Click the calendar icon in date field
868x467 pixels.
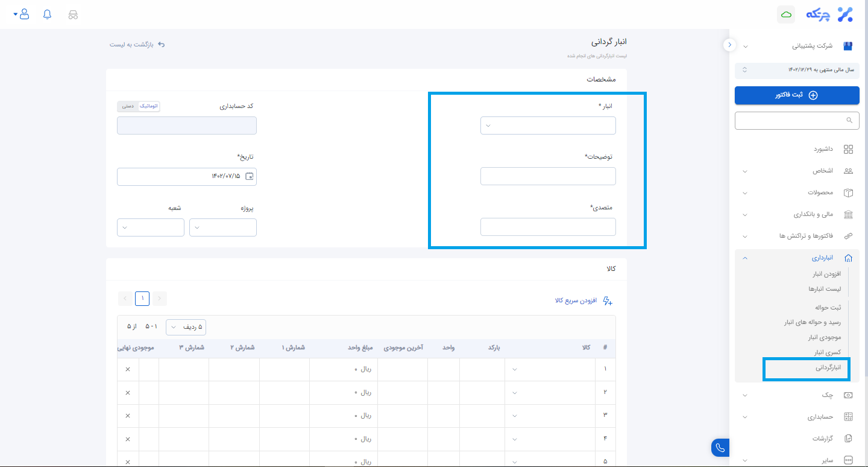point(250,176)
